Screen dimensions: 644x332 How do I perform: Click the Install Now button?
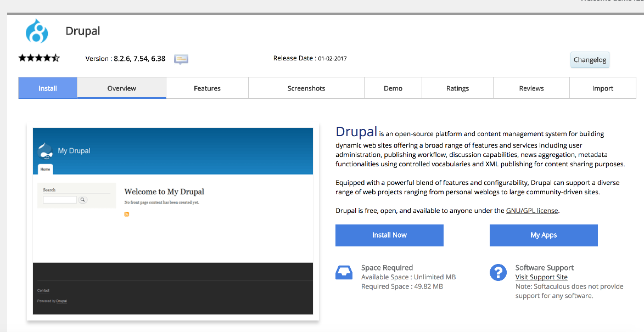389,235
